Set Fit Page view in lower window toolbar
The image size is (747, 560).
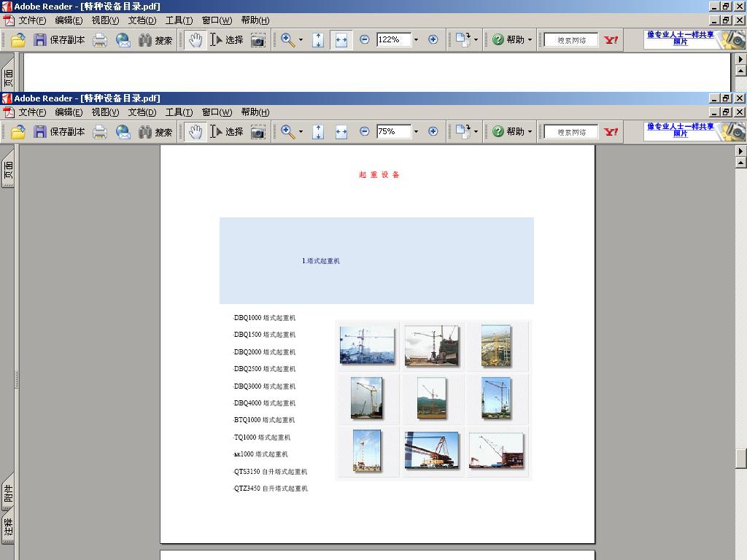coord(318,132)
